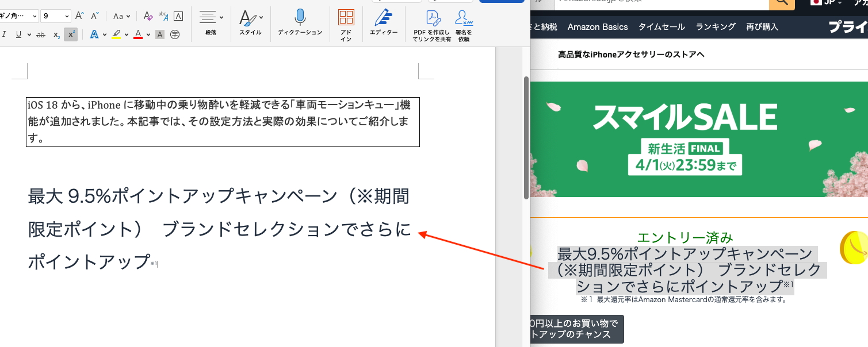Open the スタイル styles gallery
The width and height of the screenshot is (868, 347).
251,23
